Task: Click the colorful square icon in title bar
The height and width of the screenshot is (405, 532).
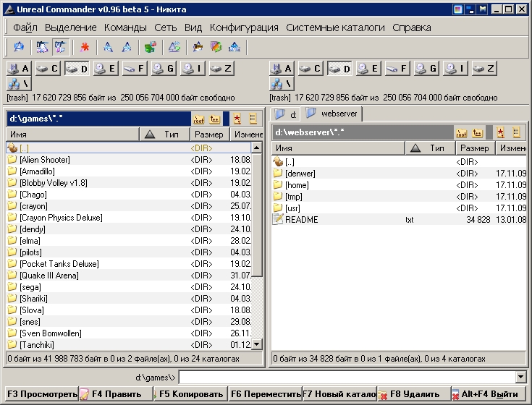Action: [x=457, y=9]
